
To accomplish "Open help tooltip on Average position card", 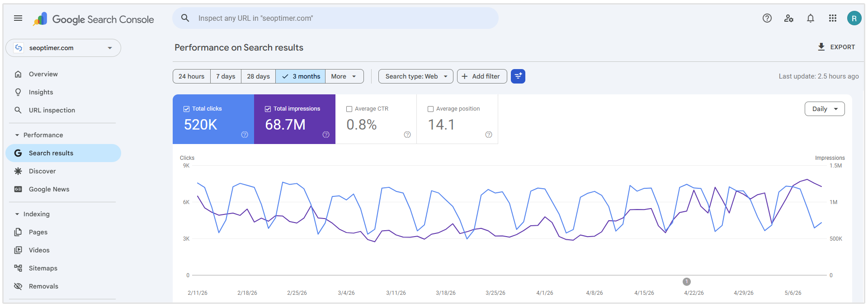I will pos(489,135).
